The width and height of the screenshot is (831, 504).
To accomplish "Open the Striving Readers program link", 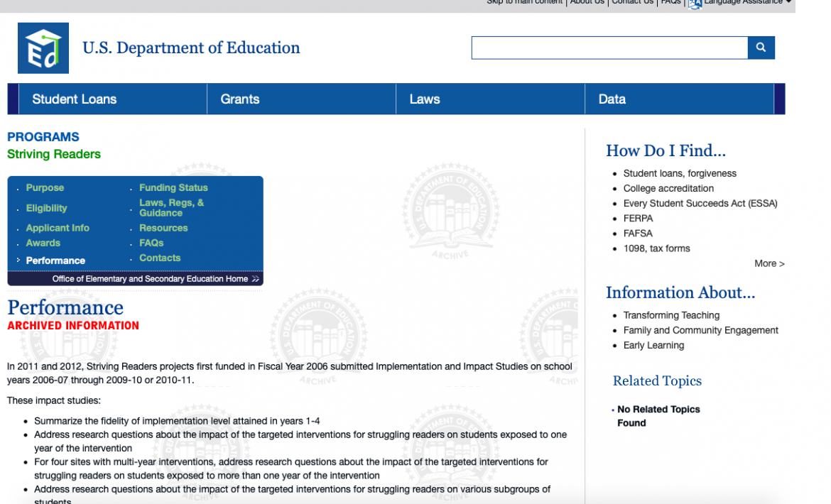I will click(x=53, y=154).
